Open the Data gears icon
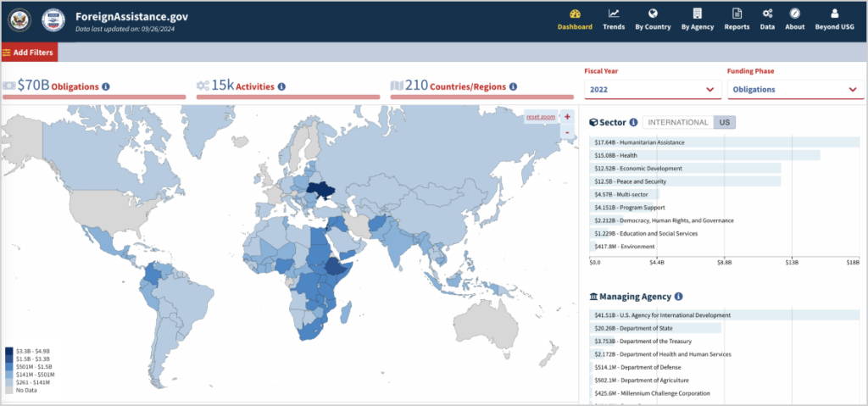 [x=767, y=14]
